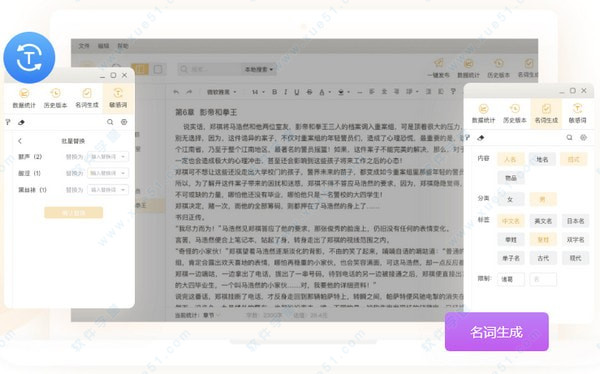Expand the font color dropdown arrow
The height and width of the screenshot is (374, 600).
click(329, 92)
